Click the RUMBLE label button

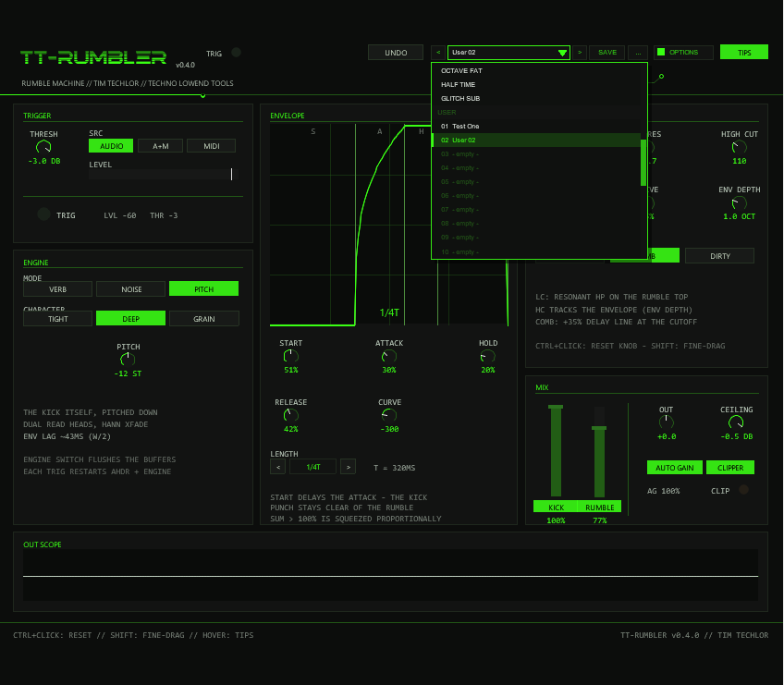(599, 507)
